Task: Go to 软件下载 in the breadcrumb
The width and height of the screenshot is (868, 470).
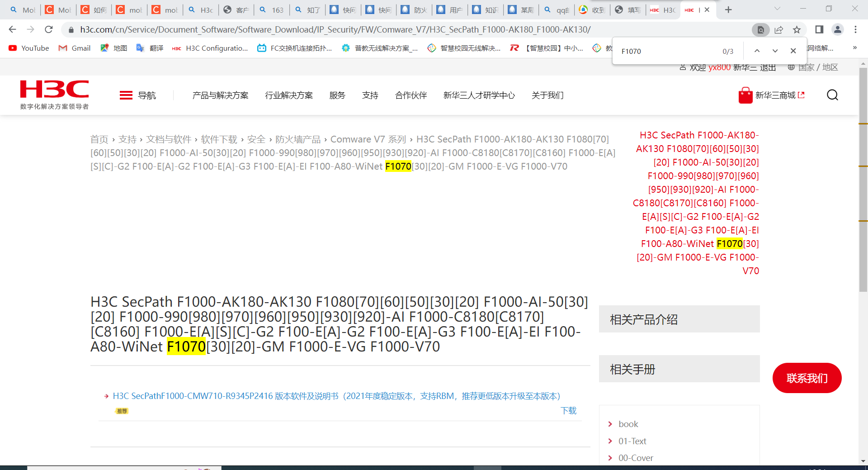Action: [x=219, y=139]
